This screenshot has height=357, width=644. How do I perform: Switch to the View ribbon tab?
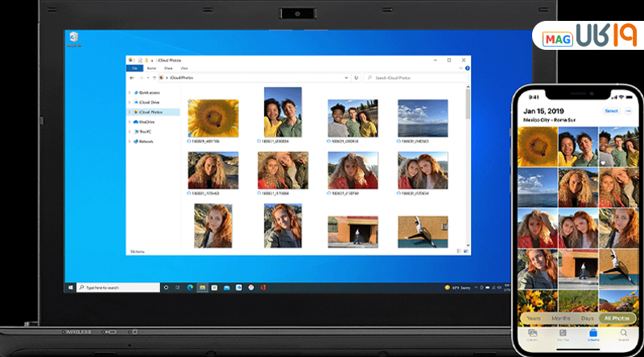[184, 68]
